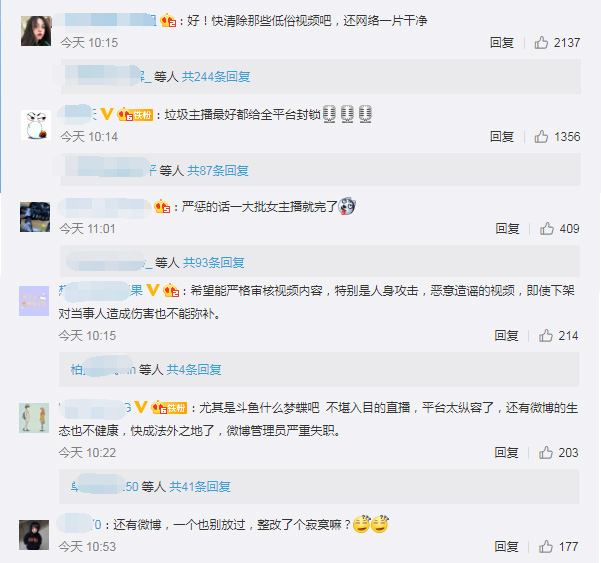Click the avatar of the 10:53 commenter
The width and height of the screenshot is (601, 563).
[x=34, y=535]
